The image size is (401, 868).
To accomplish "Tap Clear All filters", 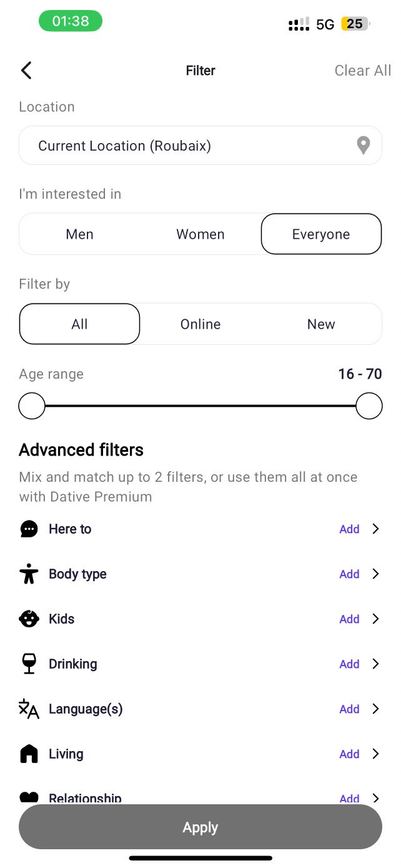I will tap(362, 71).
